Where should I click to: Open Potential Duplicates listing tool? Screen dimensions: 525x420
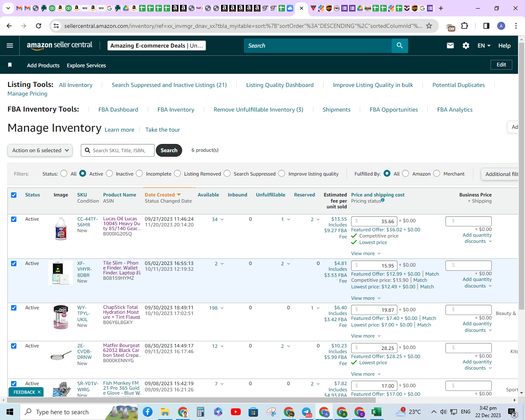coord(459,85)
